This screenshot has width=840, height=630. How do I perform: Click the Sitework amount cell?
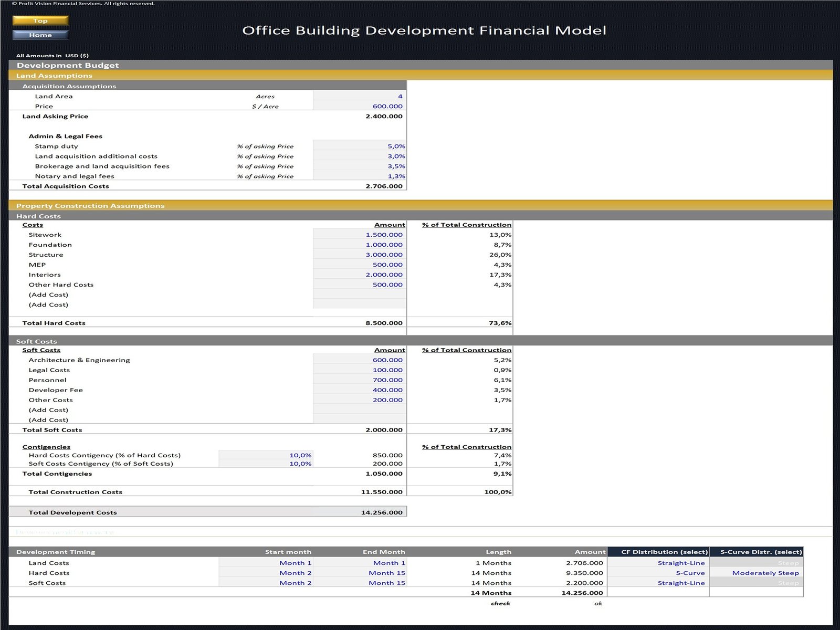click(360, 235)
